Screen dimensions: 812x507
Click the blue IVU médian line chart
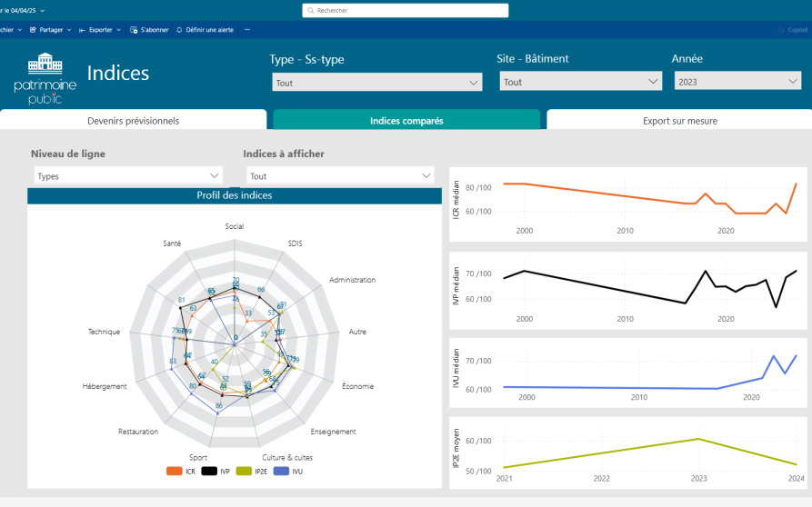(x=627, y=373)
